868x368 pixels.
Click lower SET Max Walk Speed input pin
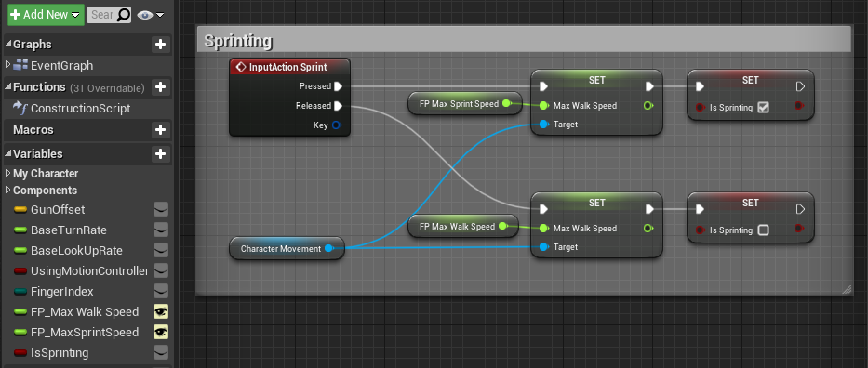coord(543,229)
